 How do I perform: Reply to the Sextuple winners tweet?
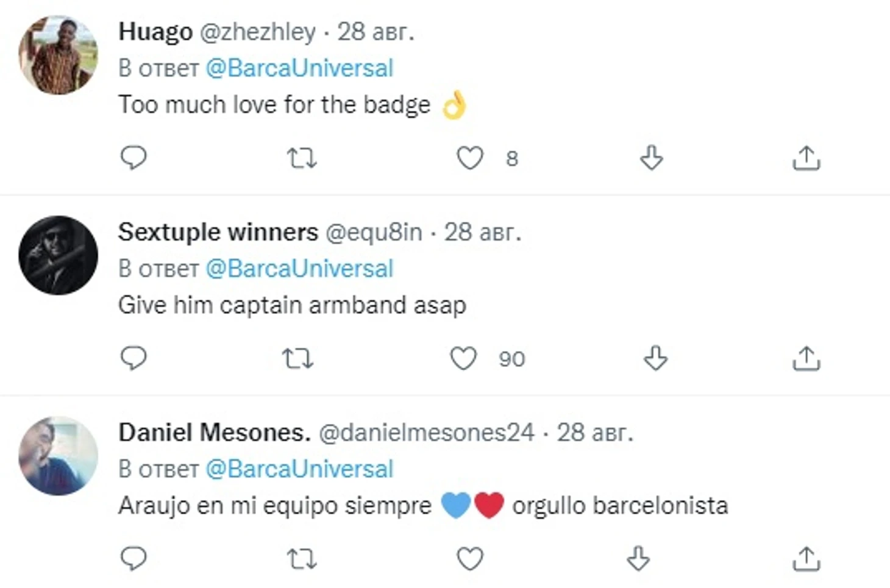(x=133, y=358)
